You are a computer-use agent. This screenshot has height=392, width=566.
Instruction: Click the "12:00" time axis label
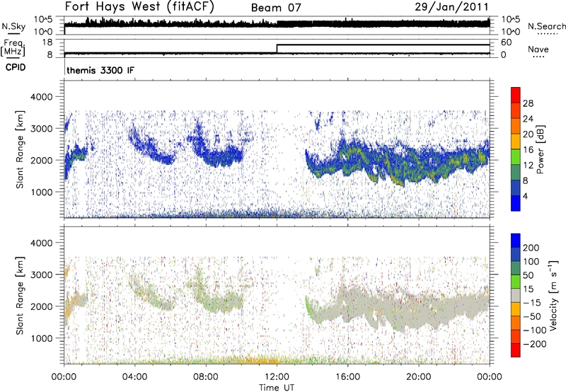[277, 377]
